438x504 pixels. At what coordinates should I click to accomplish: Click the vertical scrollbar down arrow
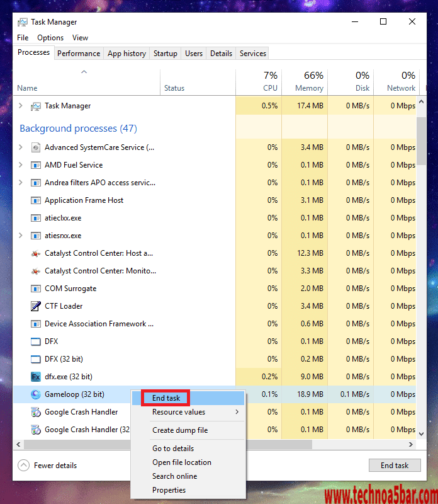point(421,434)
